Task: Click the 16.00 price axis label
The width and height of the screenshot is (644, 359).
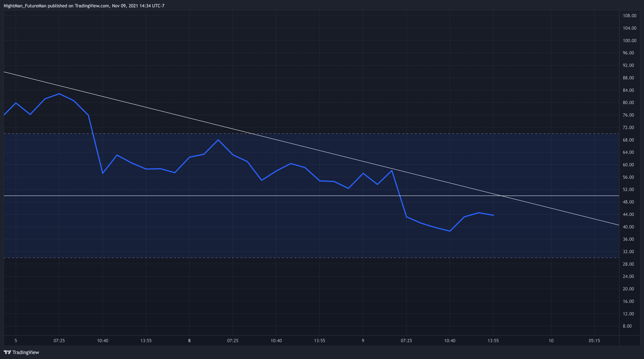Action: click(x=629, y=301)
